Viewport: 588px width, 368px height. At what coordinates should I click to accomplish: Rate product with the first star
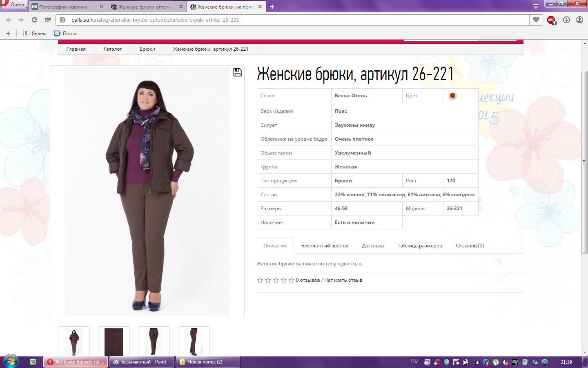point(260,280)
